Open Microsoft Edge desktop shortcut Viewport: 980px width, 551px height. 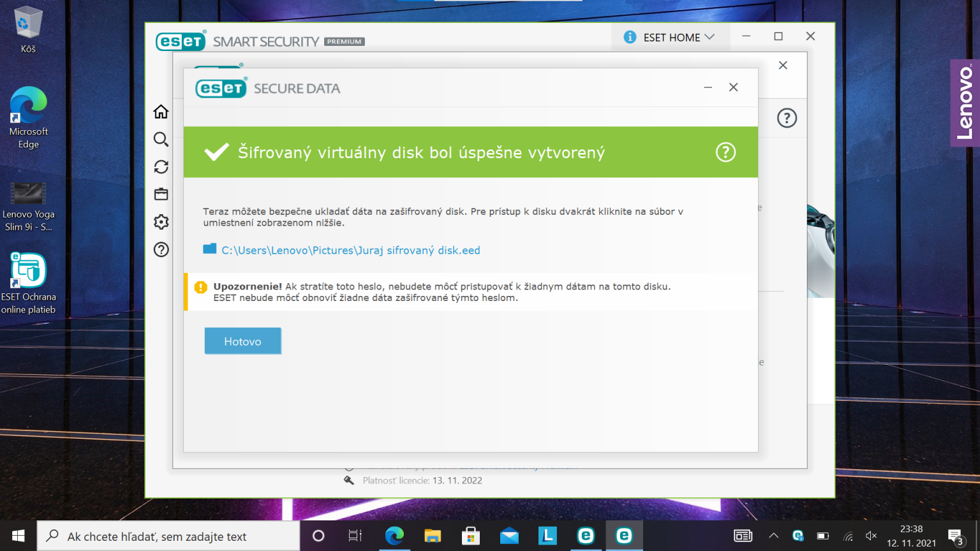pos(28,118)
